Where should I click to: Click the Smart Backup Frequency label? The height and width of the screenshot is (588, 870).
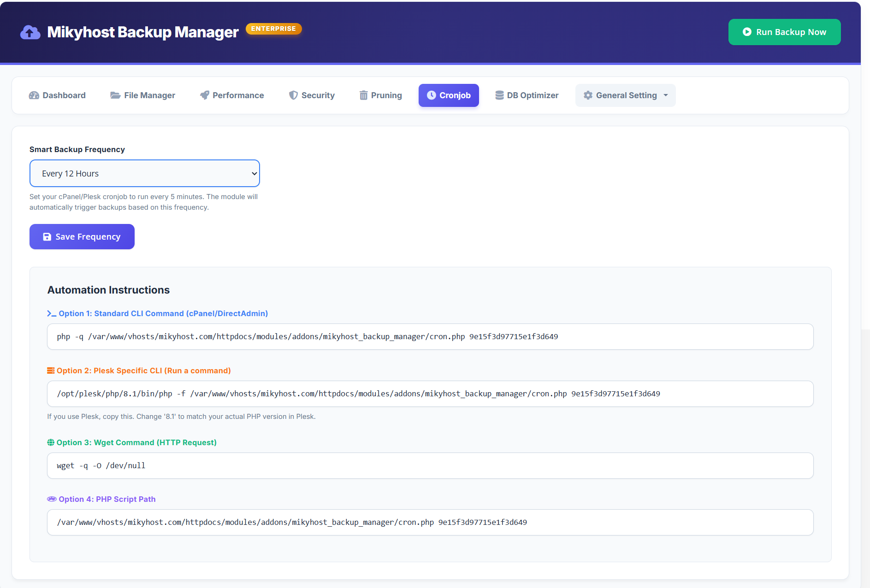coord(77,149)
